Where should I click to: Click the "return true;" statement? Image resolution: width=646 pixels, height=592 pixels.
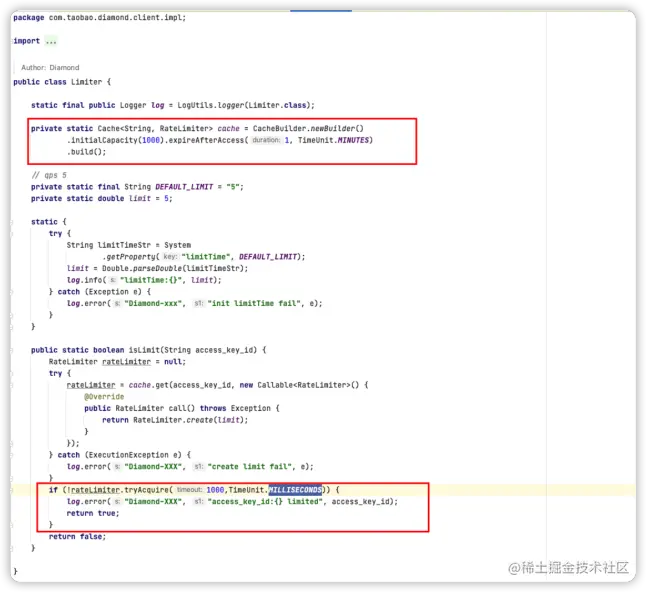[x=93, y=514]
